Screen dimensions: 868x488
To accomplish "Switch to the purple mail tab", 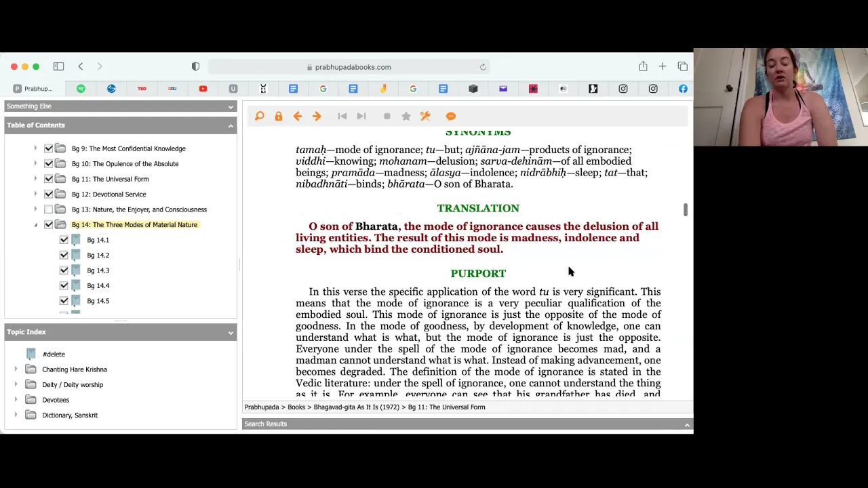I will click(x=503, y=89).
